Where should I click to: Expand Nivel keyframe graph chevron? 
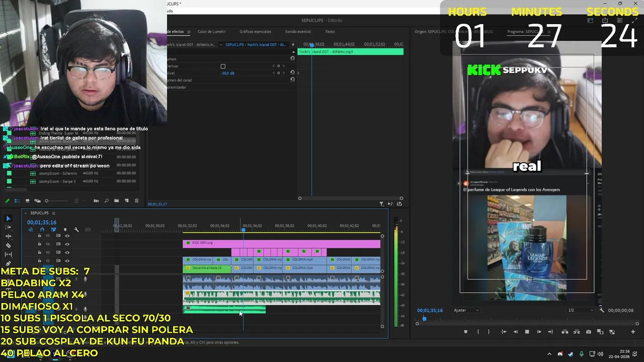pos(298,73)
